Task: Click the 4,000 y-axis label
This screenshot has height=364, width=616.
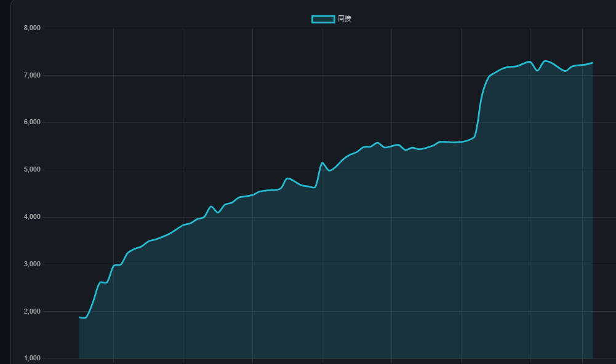Action: (32, 217)
